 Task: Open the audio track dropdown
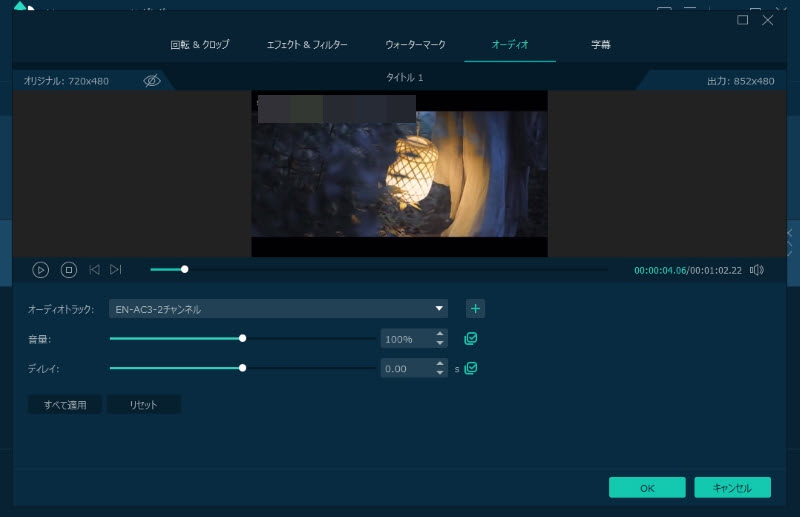pos(439,309)
